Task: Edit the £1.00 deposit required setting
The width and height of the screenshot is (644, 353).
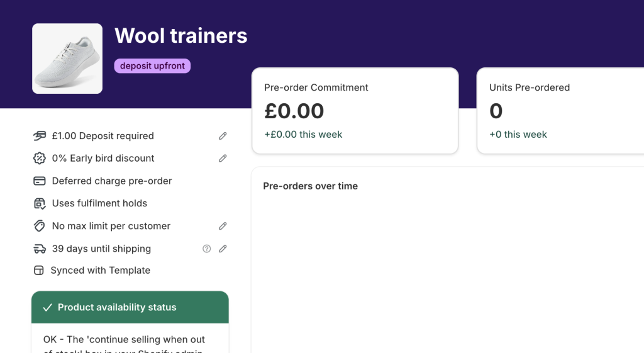Action: (x=223, y=136)
